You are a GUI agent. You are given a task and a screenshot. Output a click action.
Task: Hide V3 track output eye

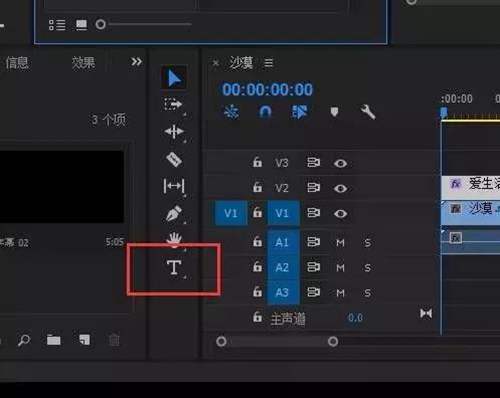coord(340,163)
